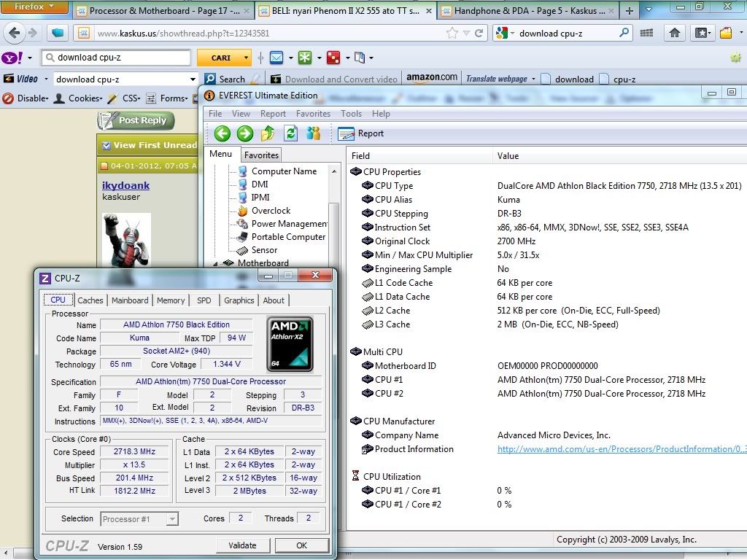The image size is (747, 560).
Task: Switch to Graphics tab in CPU-Z
Action: pos(239,300)
